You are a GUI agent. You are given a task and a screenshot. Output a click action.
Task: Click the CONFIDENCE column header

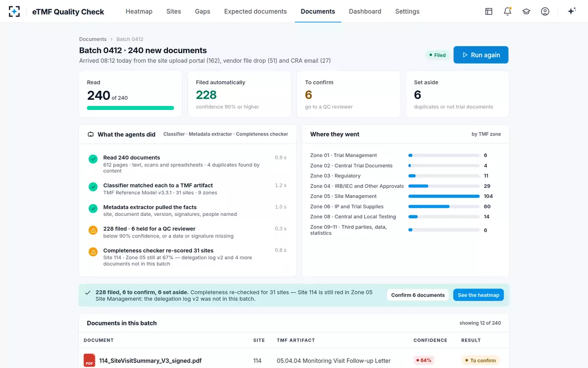tap(430, 340)
